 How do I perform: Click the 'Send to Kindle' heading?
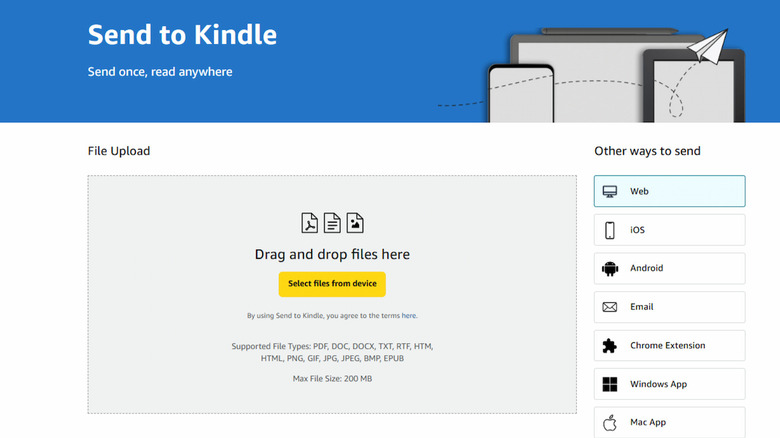[x=182, y=35]
